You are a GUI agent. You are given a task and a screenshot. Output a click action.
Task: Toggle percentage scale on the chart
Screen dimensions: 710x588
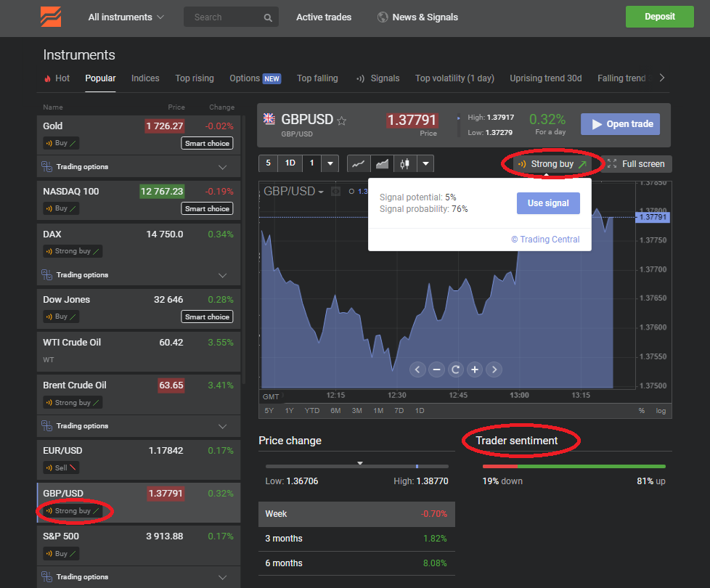tap(642, 411)
